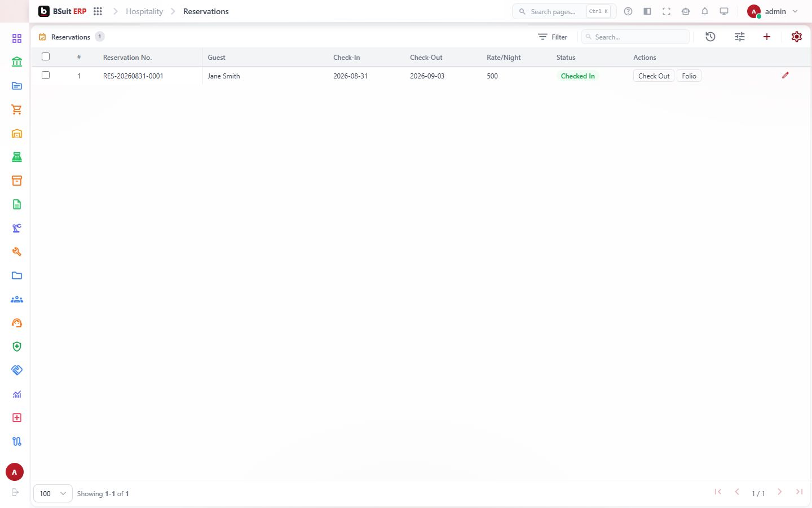Open the orange headset support icon
The image size is (812, 508).
pos(17,323)
